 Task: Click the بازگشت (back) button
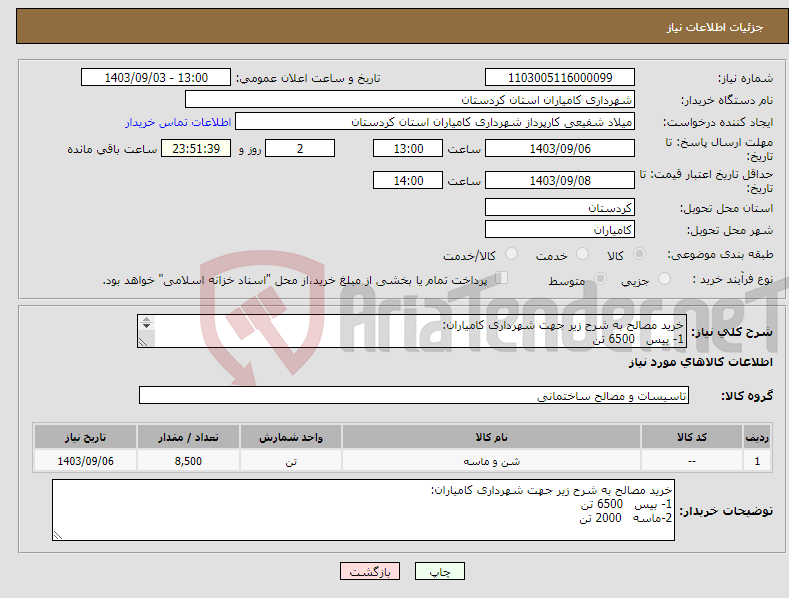(370, 571)
